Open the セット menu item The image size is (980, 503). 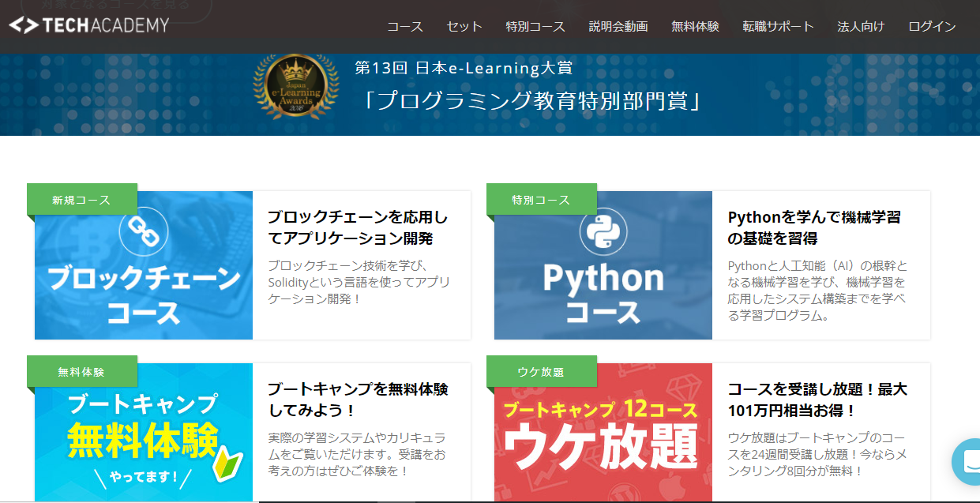point(464,27)
